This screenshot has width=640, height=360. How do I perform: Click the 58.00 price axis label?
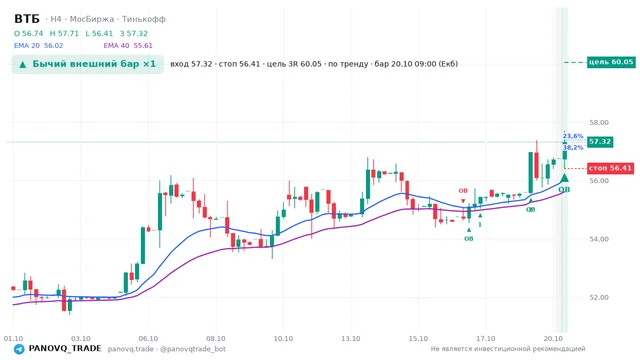click(599, 122)
